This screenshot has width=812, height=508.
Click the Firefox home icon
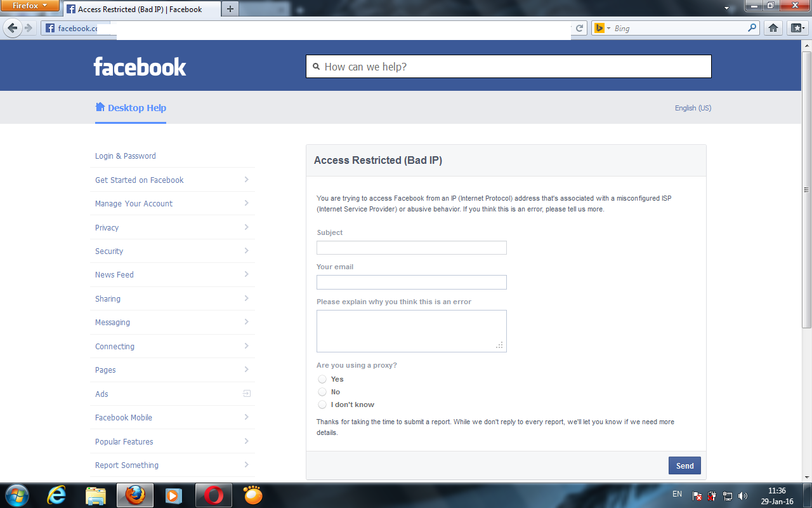click(773, 28)
